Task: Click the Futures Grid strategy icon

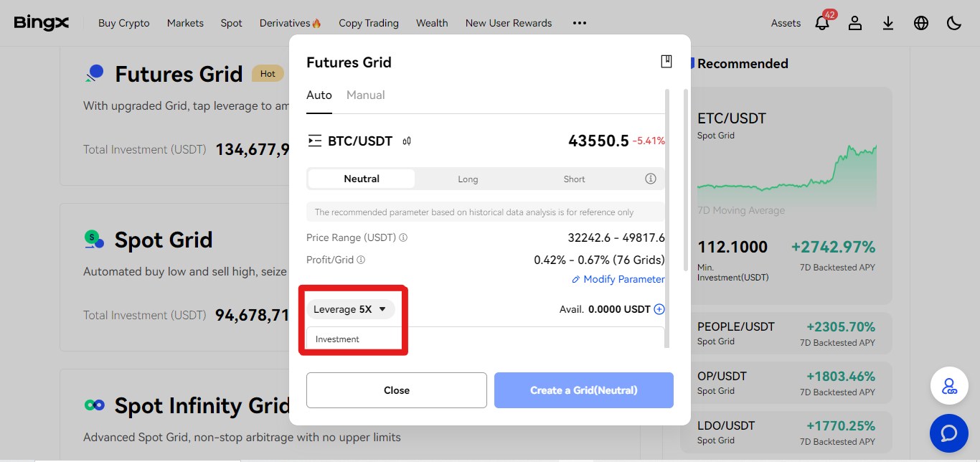Action: pyautogui.click(x=95, y=73)
